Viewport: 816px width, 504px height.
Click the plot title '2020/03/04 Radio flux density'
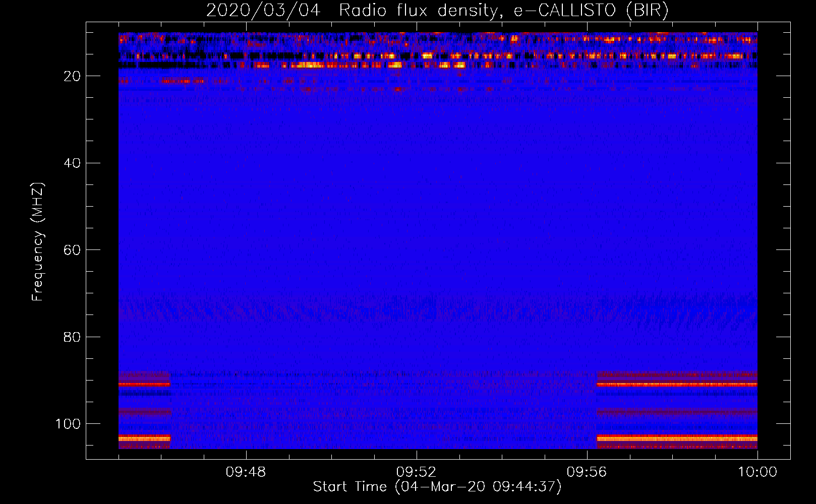click(438, 10)
